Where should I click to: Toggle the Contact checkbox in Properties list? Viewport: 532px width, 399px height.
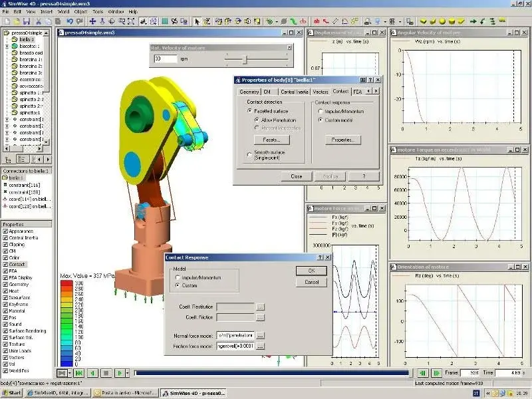click(5, 264)
